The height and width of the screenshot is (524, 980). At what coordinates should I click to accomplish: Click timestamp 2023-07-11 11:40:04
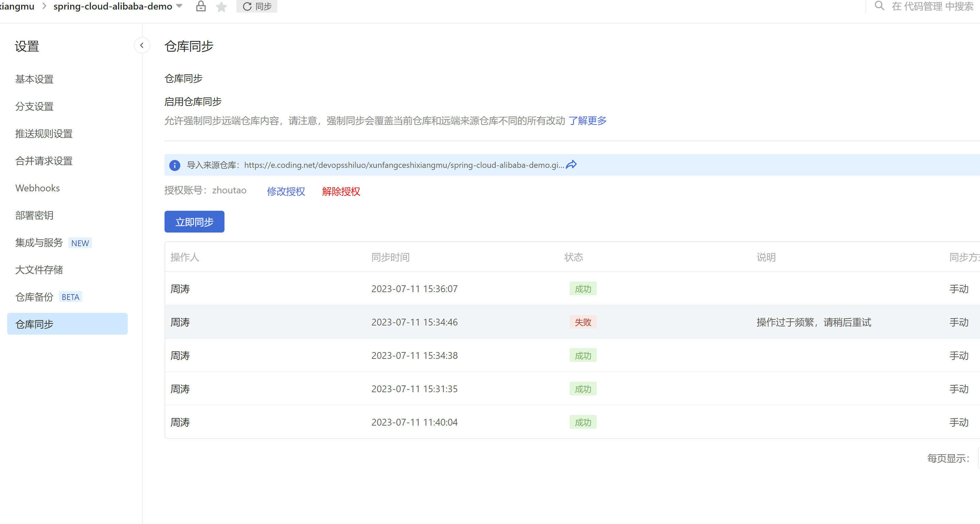(414, 422)
